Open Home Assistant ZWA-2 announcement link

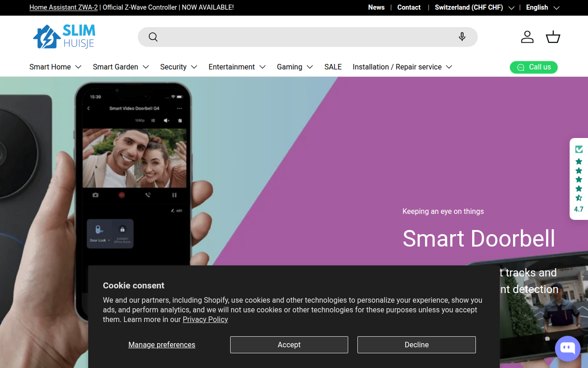[63, 7]
